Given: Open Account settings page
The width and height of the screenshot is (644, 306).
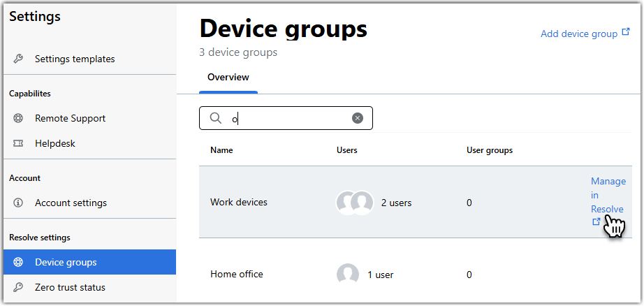Looking at the screenshot, I should [71, 203].
